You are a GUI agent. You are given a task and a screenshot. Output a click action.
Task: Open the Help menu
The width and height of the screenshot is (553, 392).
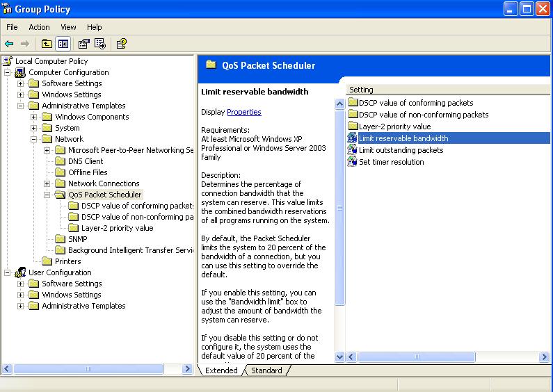tap(94, 27)
